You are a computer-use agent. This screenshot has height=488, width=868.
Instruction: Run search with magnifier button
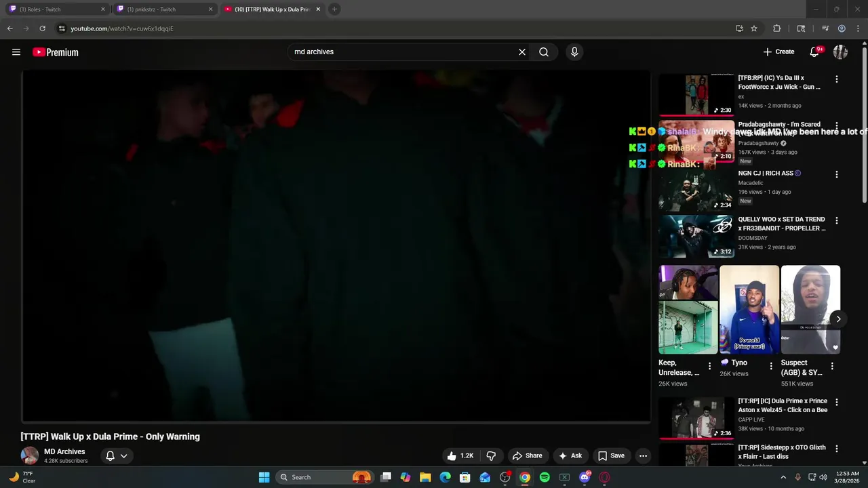pyautogui.click(x=544, y=52)
